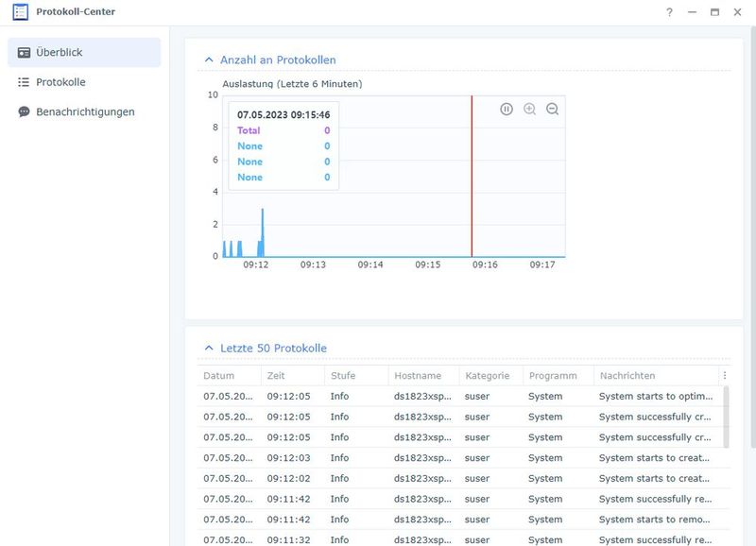Sort logs by the Datum column
This screenshot has height=546, width=756.
219,375
